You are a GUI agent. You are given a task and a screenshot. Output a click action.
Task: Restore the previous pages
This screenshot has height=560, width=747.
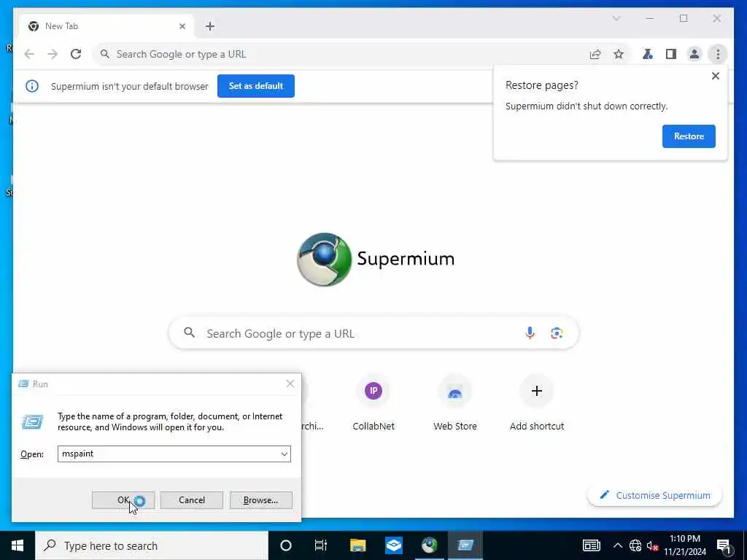click(689, 136)
